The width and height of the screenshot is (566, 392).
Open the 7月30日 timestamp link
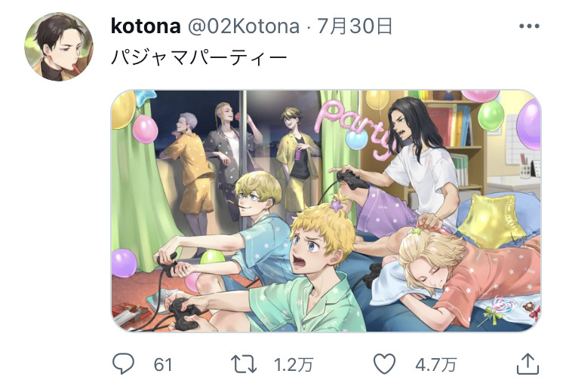[x=355, y=26]
